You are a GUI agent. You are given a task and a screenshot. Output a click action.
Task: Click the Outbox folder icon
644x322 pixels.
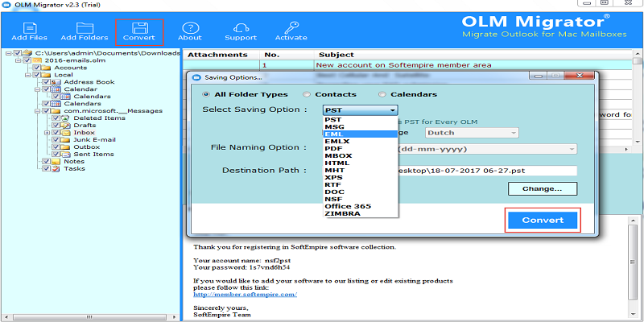coord(66,147)
